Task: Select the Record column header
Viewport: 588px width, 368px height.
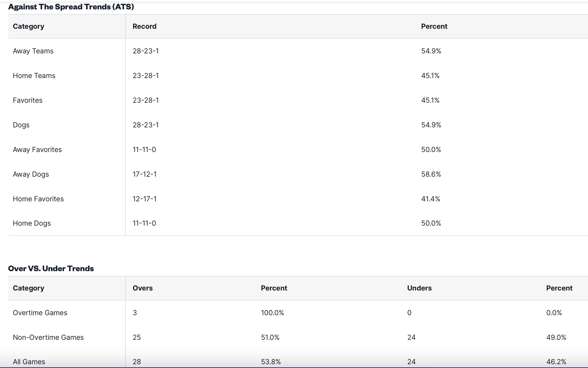Action: click(x=145, y=26)
